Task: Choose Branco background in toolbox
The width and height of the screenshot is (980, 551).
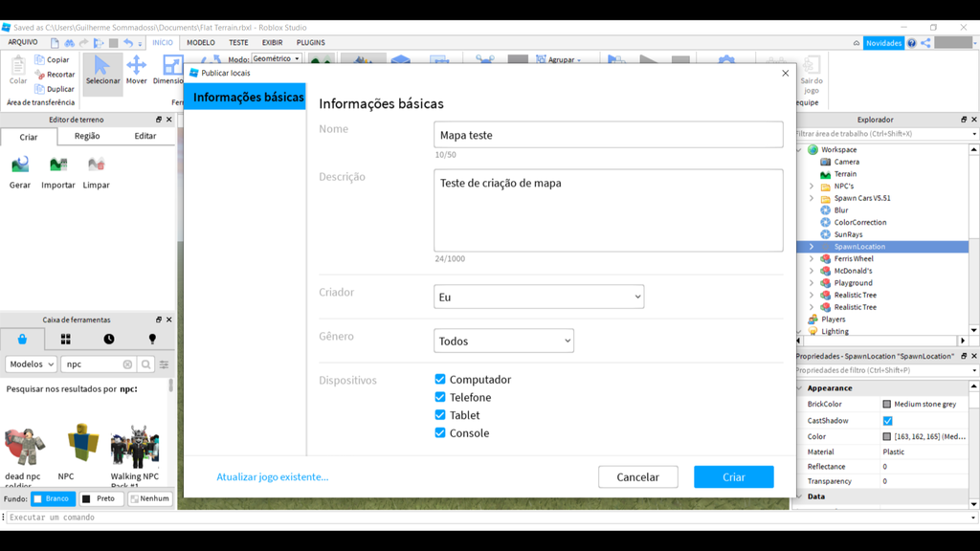Action: [x=54, y=498]
